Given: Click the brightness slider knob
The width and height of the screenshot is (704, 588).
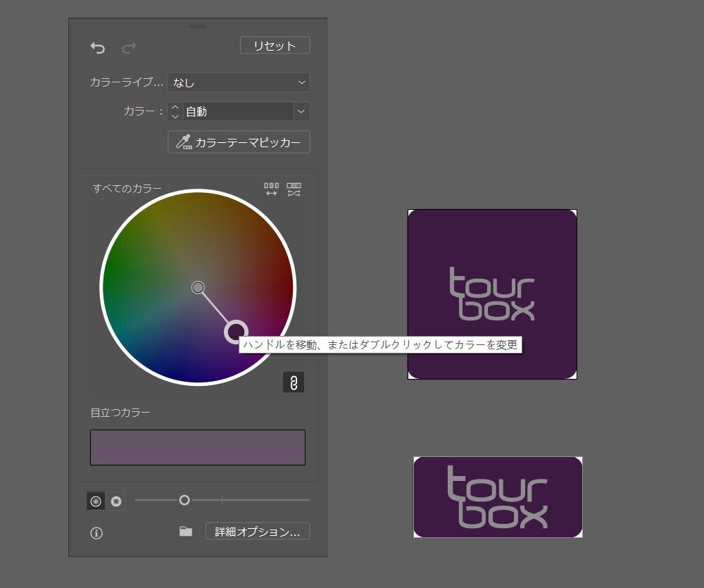Looking at the screenshot, I should pyautogui.click(x=184, y=500).
